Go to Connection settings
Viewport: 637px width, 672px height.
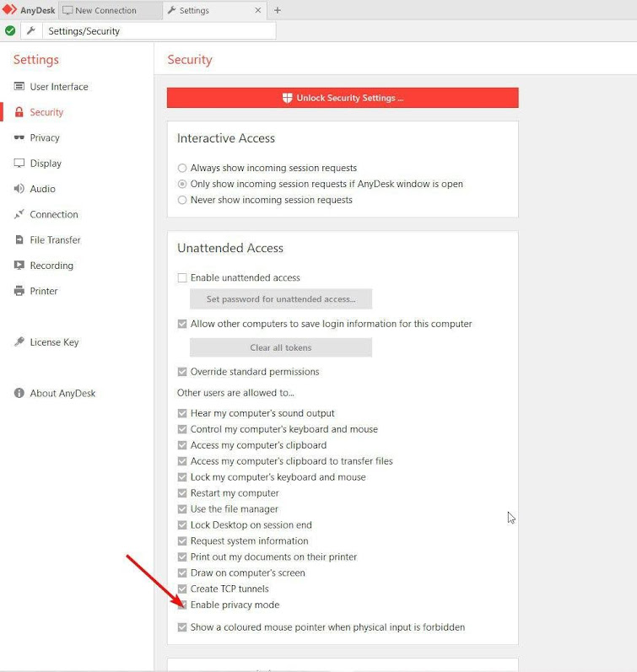[x=54, y=214]
